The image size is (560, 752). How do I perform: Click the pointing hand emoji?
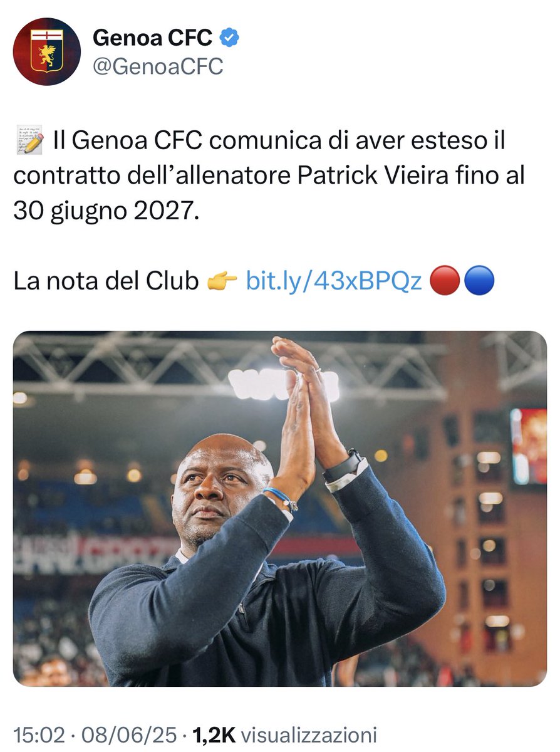[x=222, y=282]
